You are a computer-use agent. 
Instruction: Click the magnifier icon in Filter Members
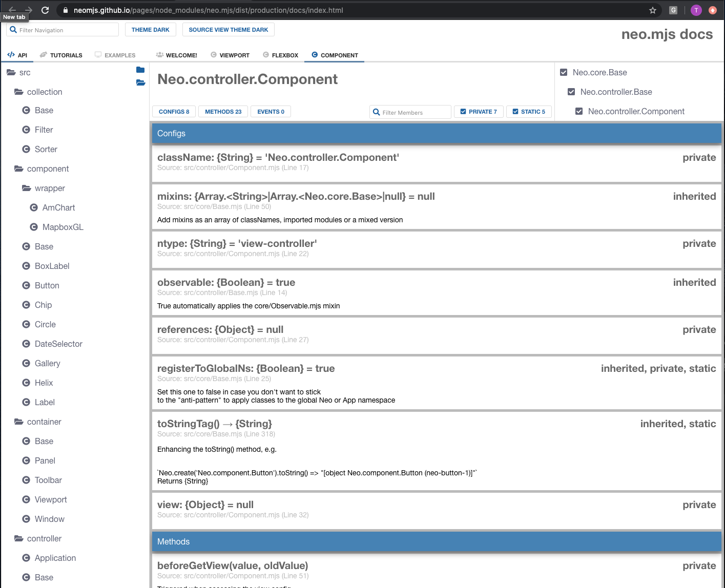tap(377, 112)
